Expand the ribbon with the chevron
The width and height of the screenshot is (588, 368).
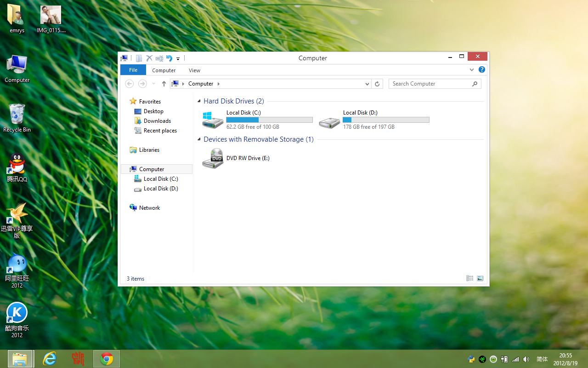coord(472,70)
